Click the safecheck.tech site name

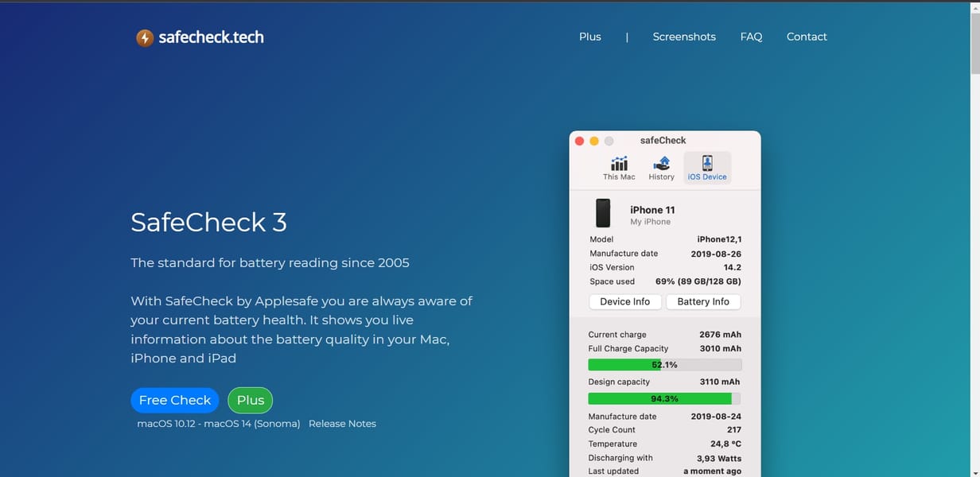tap(211, 37)
